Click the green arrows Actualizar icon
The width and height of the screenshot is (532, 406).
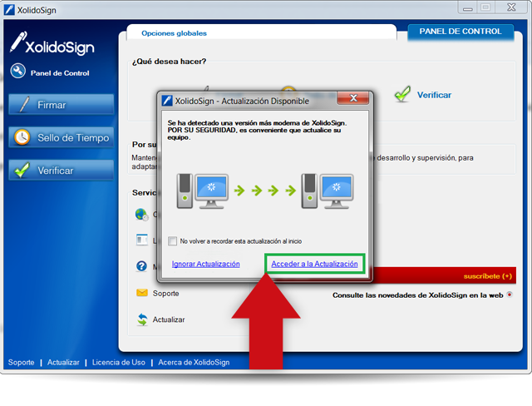[x=142, y=319]
